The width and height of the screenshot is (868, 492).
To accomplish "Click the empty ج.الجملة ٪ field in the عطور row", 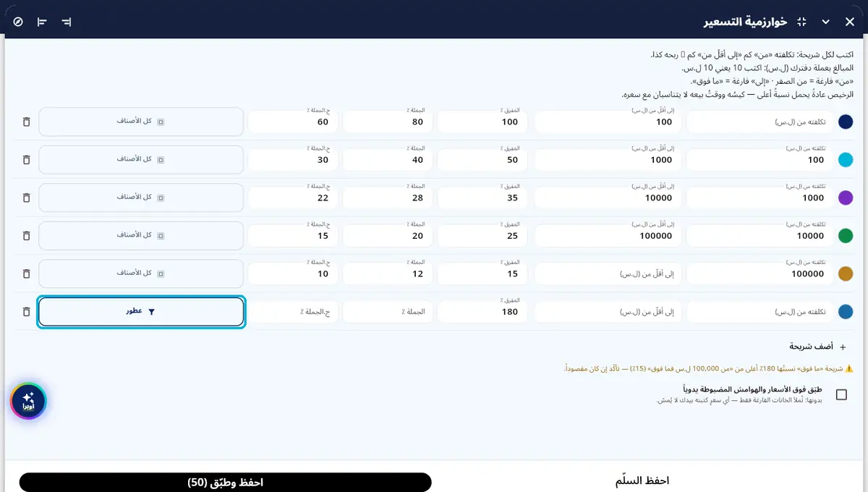I will coord(292,312).
